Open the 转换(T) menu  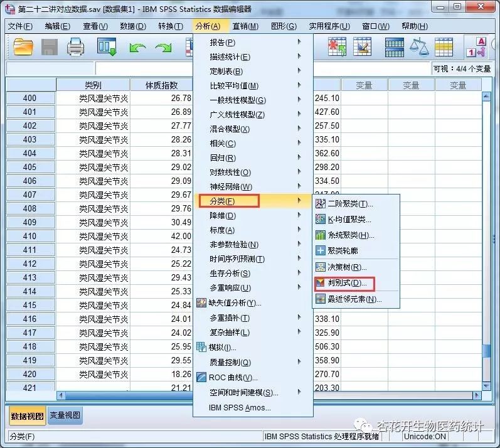171,26
